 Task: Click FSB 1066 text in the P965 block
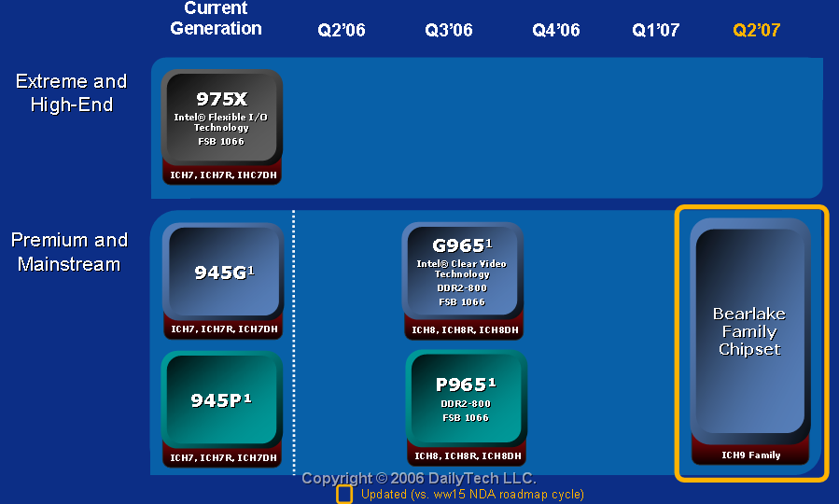point(466,418)
